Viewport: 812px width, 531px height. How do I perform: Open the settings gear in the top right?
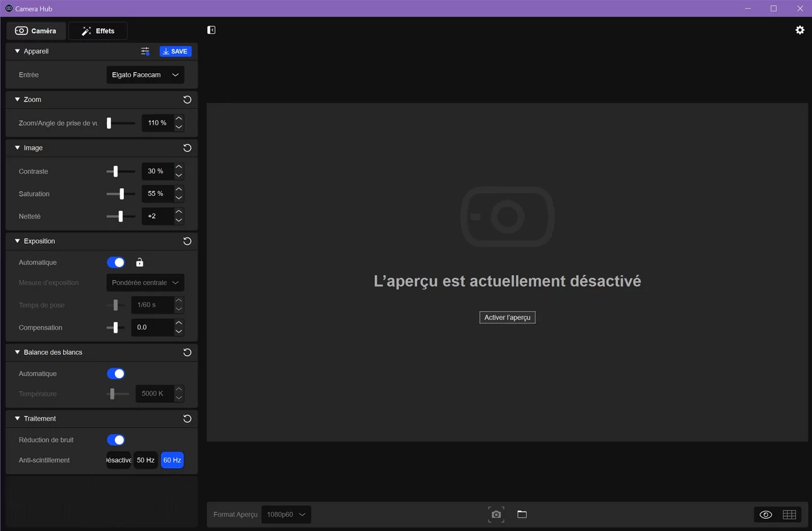pos(800,30)
